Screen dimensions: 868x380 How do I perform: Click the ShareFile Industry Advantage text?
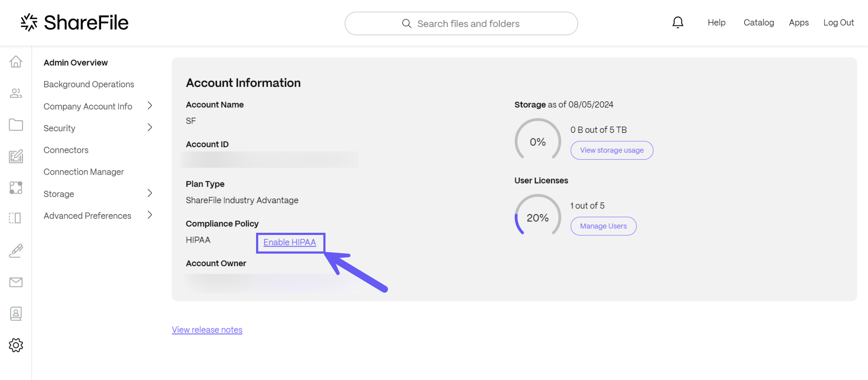242,200
